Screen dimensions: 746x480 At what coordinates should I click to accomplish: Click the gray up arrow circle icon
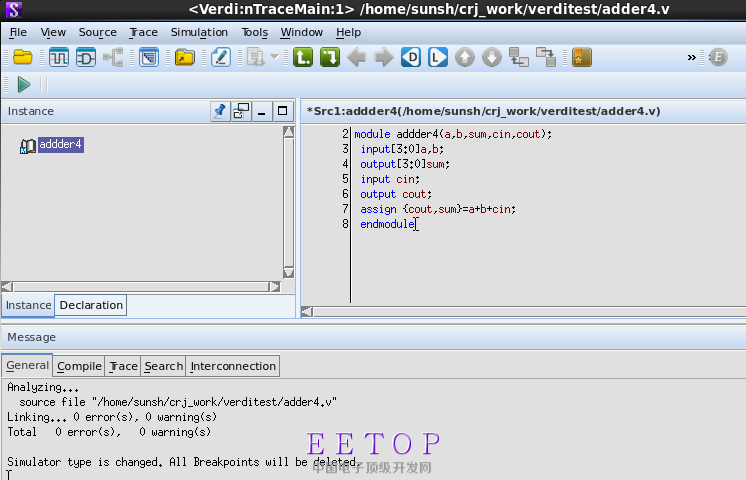click(465, 58)
